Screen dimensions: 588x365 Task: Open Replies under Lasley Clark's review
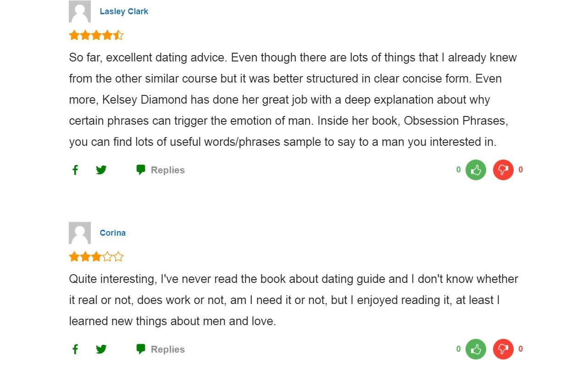[167, 170]
